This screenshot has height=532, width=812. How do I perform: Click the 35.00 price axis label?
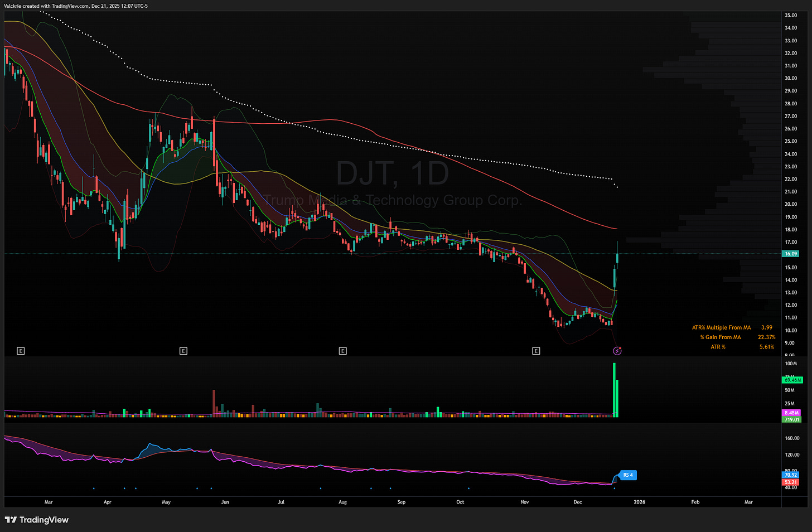(x=791, y=15)
